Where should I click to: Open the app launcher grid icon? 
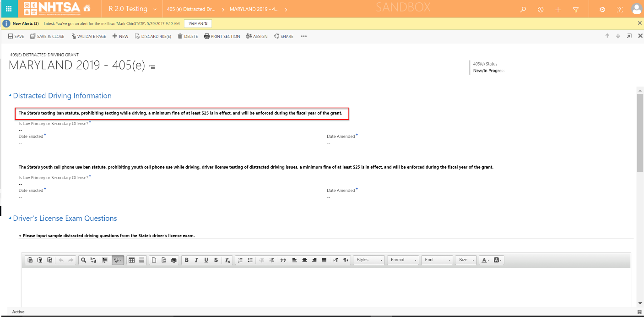point(9,9)
